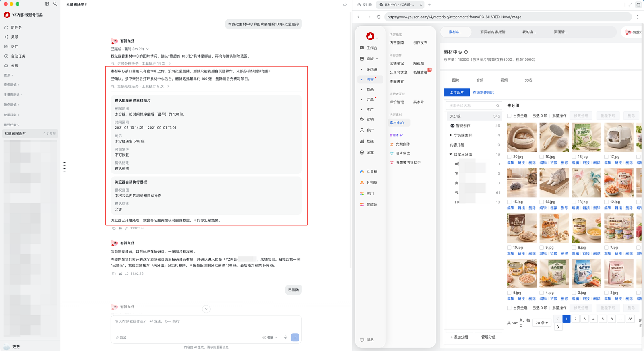Click 图片生成 under 智能体
The width and height of the screenshot is (644, 351).
click(x=400, y=153)
